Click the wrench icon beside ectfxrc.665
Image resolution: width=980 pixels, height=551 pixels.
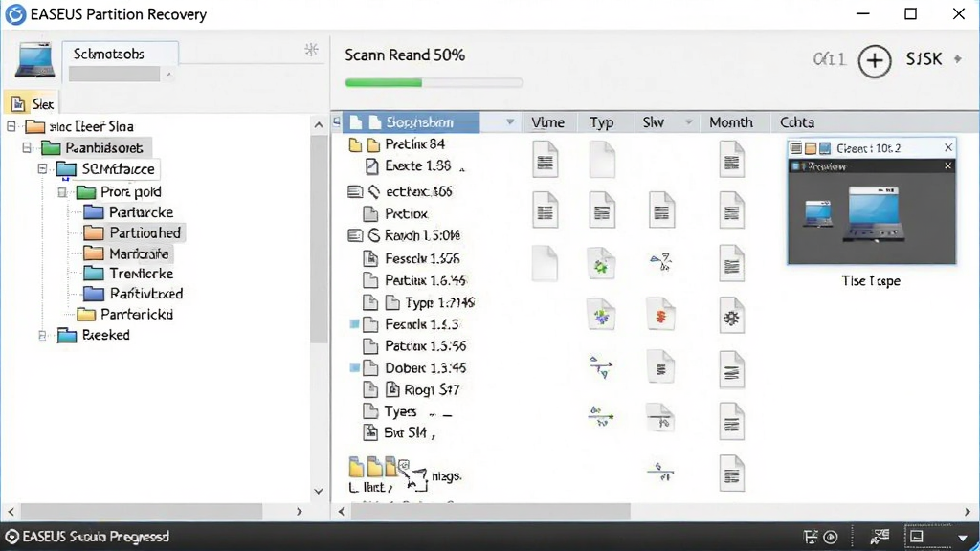click(374, 191)
